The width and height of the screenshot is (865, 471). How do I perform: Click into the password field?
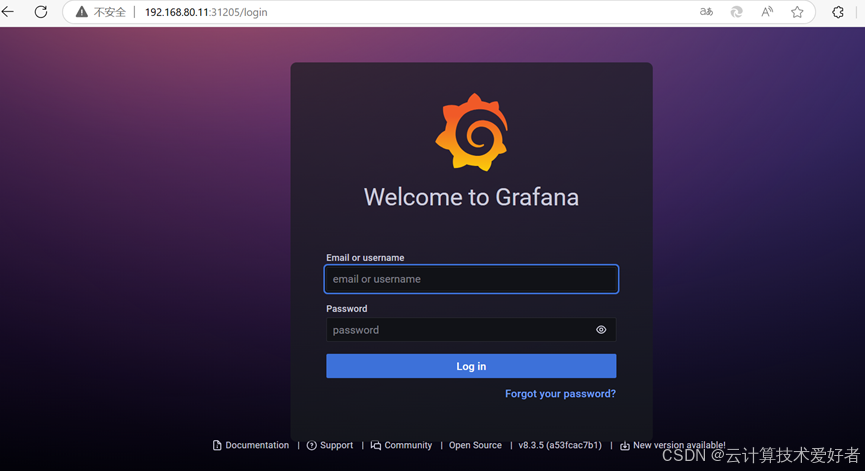(471, 330)
